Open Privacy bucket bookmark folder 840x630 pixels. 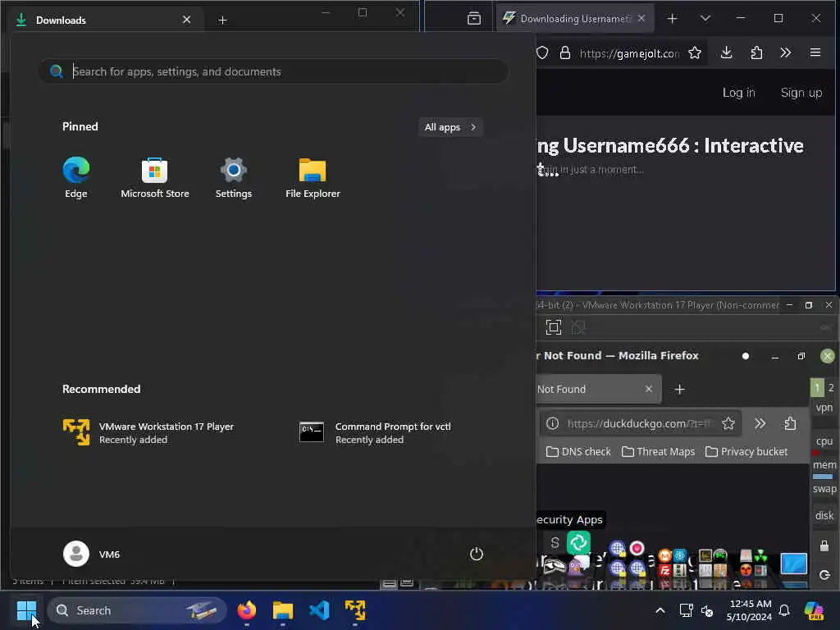[746, 452]
